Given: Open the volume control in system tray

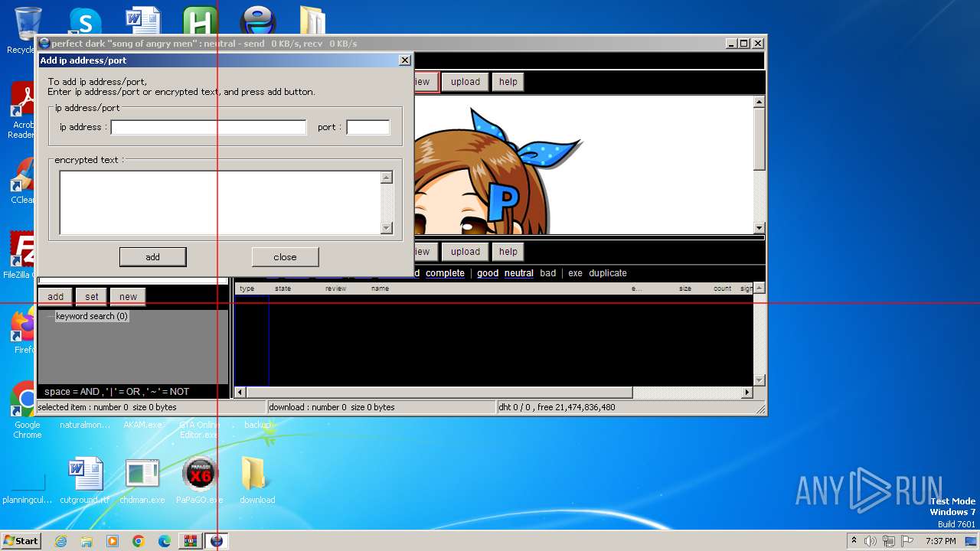Looking at the screenshot, I should point(871,541).
